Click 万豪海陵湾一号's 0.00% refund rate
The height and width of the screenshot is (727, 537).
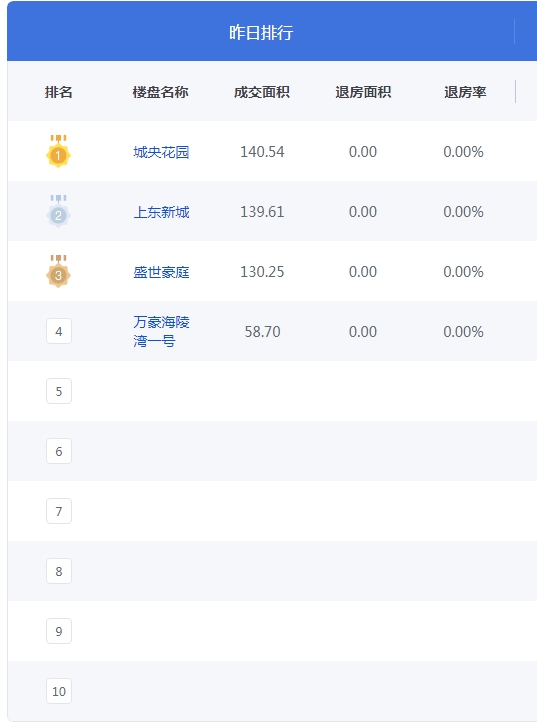tap(463, 332)
